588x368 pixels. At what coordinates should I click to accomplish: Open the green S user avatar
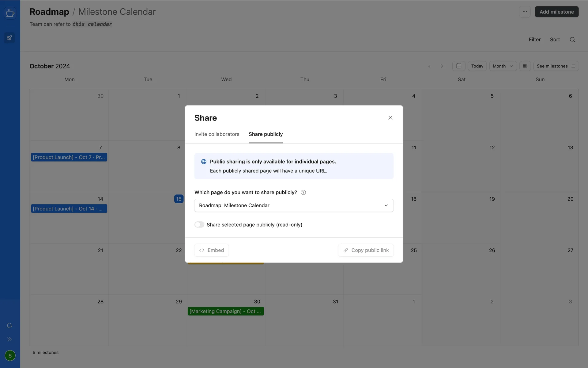pyautogui.click(x=10, y=355)
